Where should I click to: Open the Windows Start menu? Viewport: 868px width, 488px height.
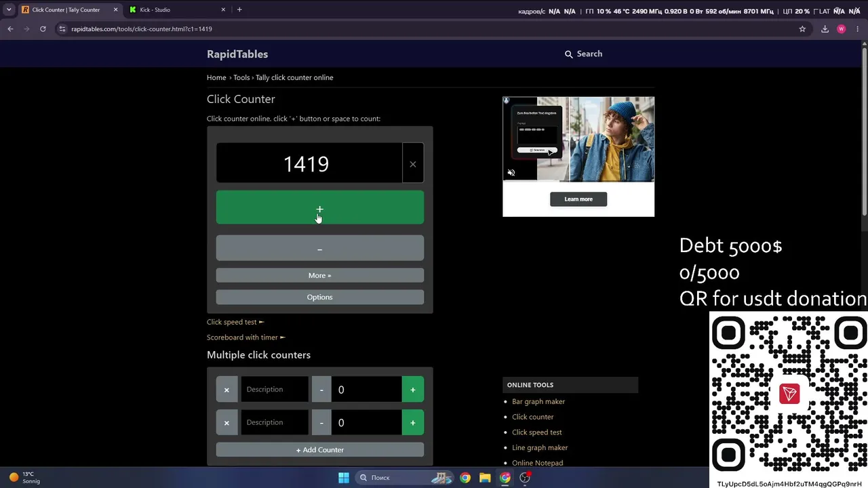pyautogui.click(x=344, y=478)
